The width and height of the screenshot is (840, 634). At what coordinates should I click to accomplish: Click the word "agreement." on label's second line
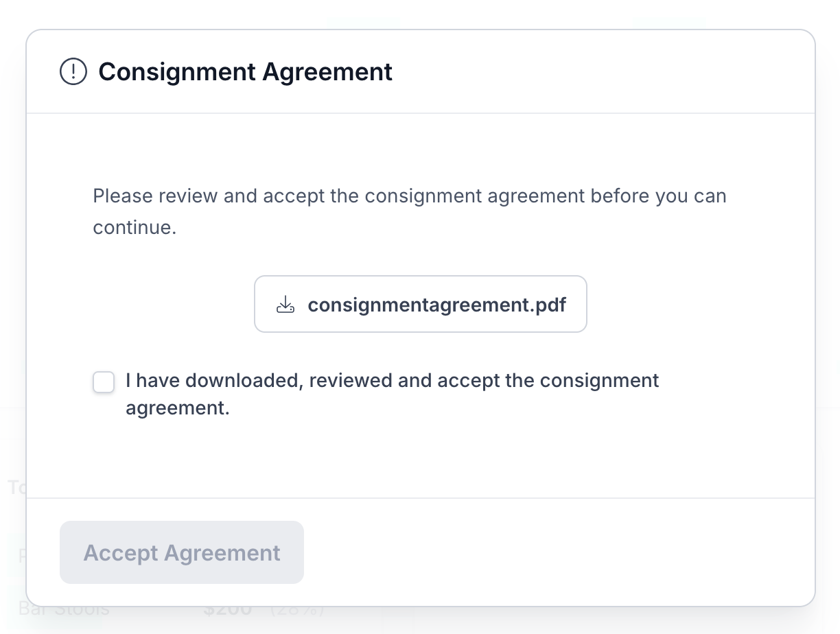177,408
